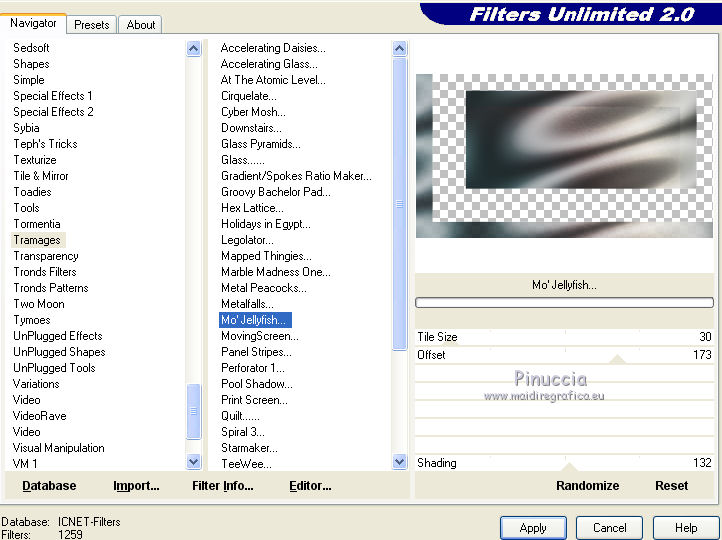This screenshot has height=540, width=722.
Task: Select the Navigator tab
Action: [x=33, y=23]
